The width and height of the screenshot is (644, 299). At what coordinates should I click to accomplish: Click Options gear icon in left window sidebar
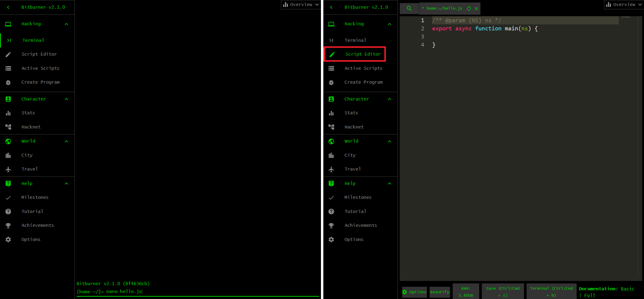point(8,239)
